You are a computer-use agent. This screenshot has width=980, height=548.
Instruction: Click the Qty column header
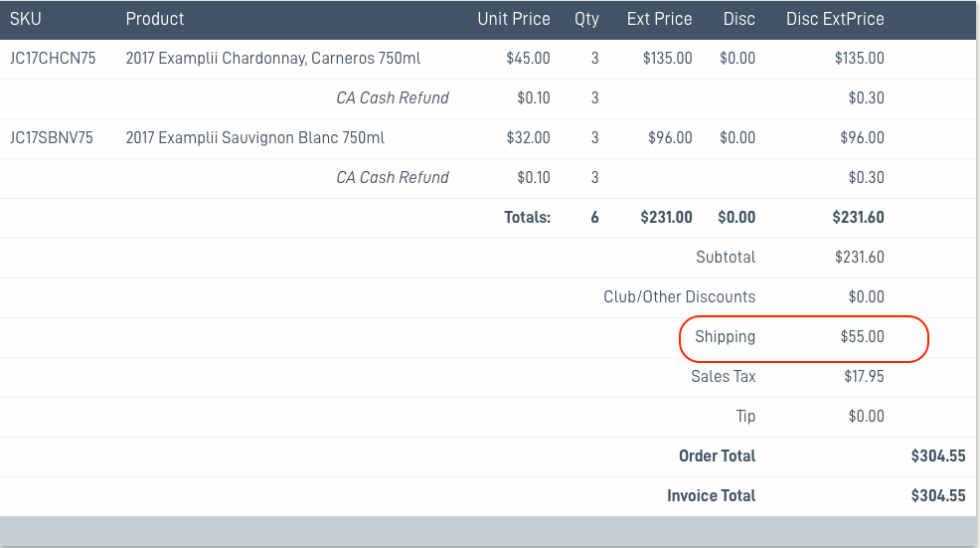(586, 19)
